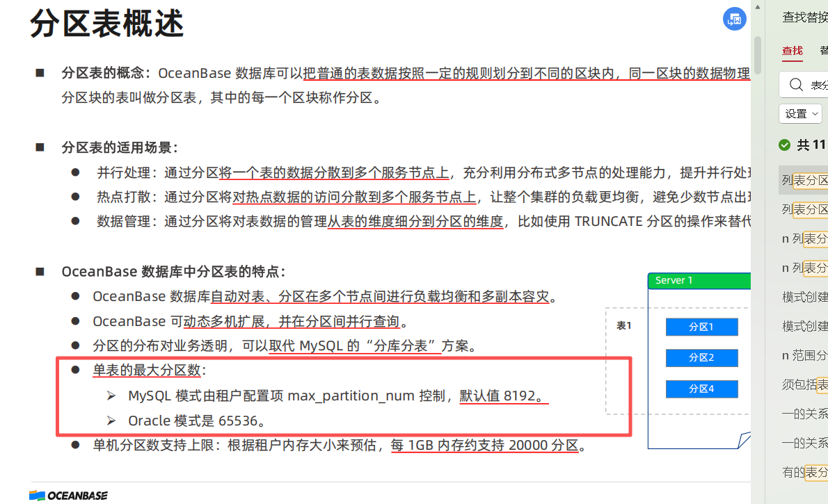Viewport: 828px width, 504px height.
Task: Click the green Server 1 header
Action: pyautogui.click(x=699, y=281)
